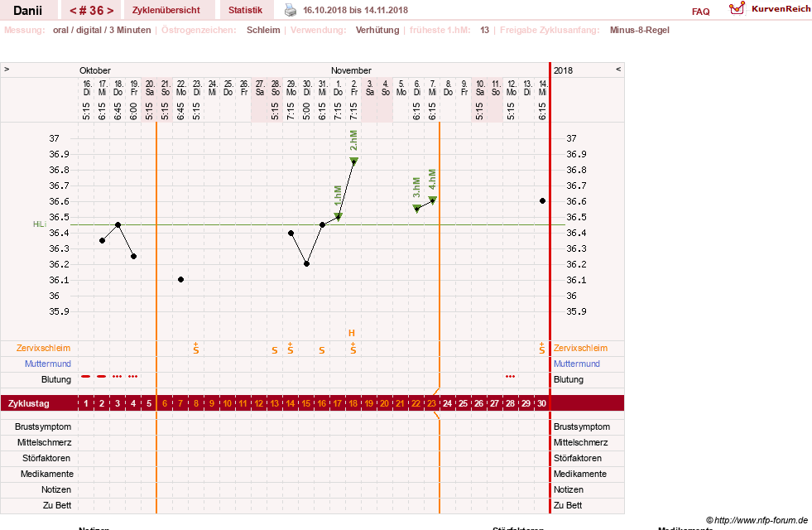Click spotting dots icon on day 28

pyautogui.click(x=510, y=376)
